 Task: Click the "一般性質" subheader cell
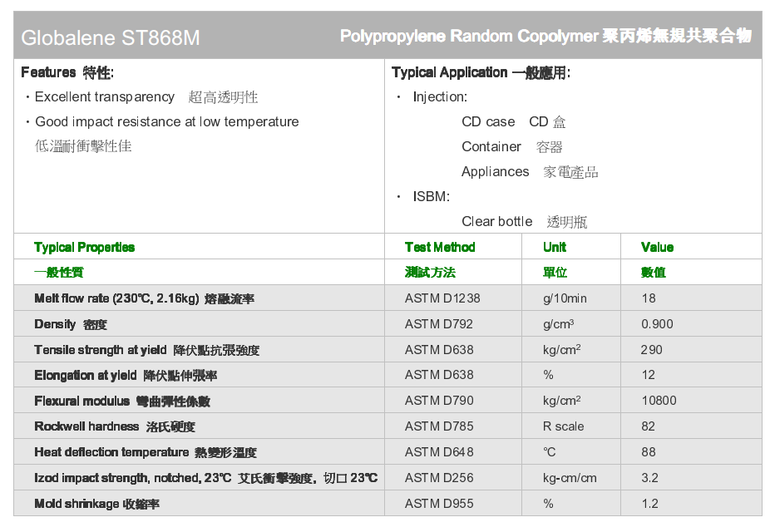(x=59, y=272)
